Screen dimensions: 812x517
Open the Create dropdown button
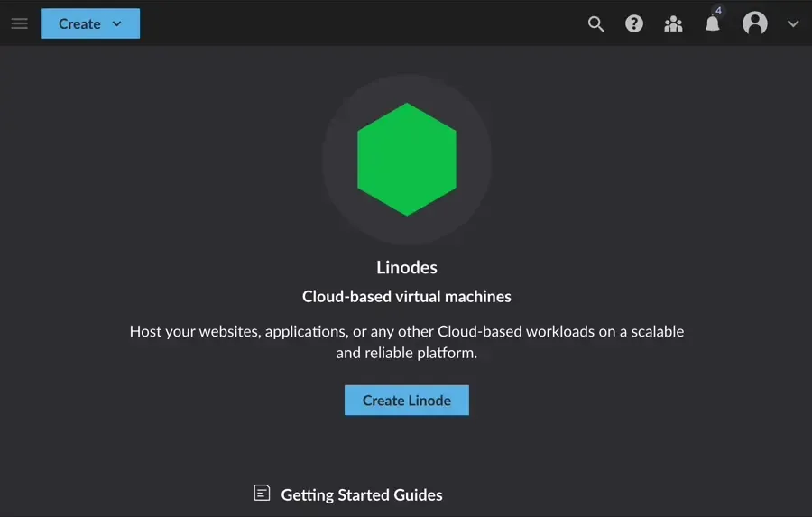[x=90, y=23]
